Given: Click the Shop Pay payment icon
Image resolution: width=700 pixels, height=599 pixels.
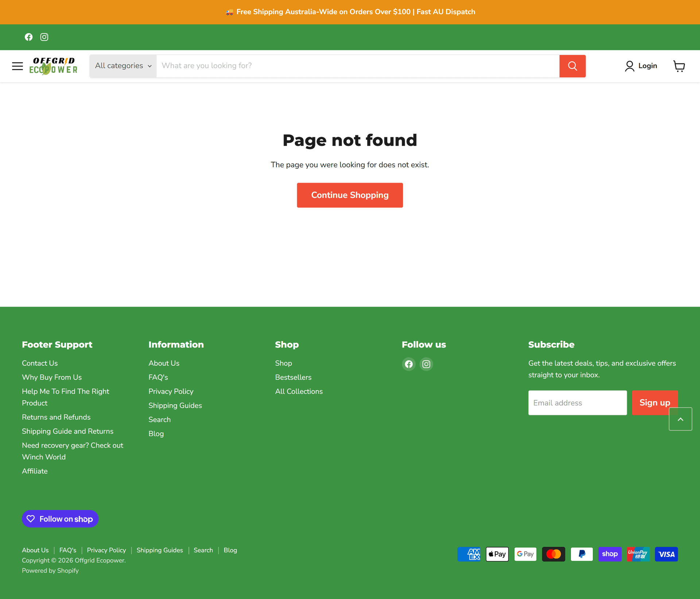Looking at the screenshot, I should click(610, 554).
